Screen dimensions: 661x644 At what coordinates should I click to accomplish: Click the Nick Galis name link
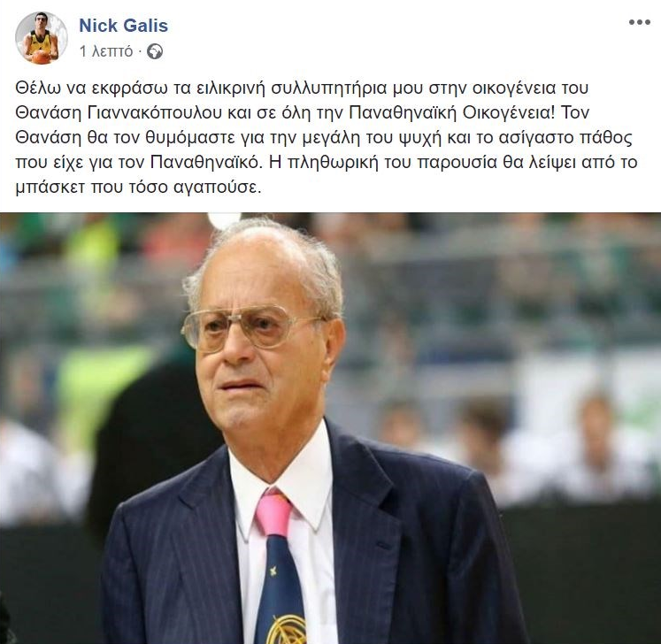[124, 26]
